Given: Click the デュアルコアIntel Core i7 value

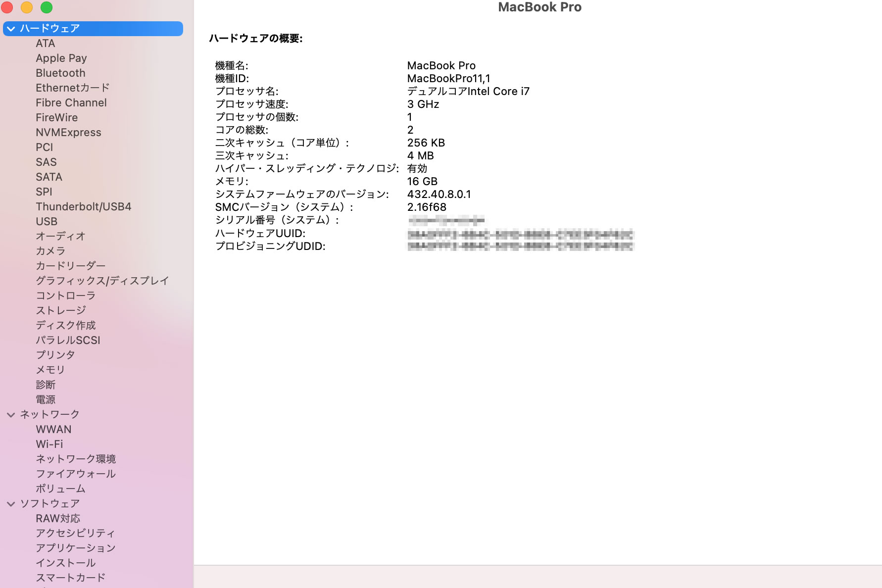Looking at the screenshot, I should [x=469, y=92].
